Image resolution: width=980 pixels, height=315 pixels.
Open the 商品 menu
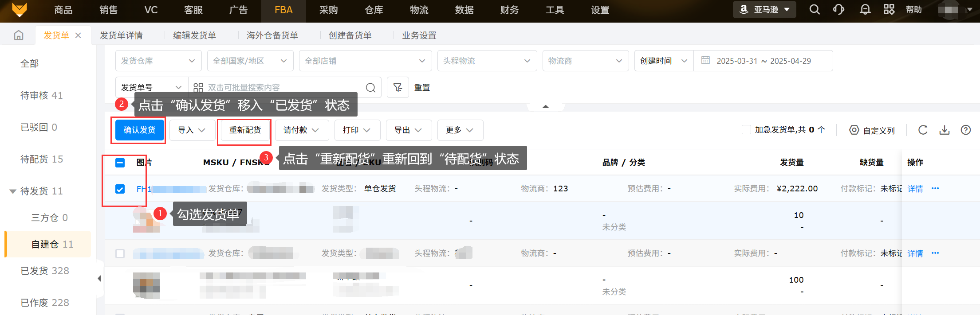[x=63, y=10]
